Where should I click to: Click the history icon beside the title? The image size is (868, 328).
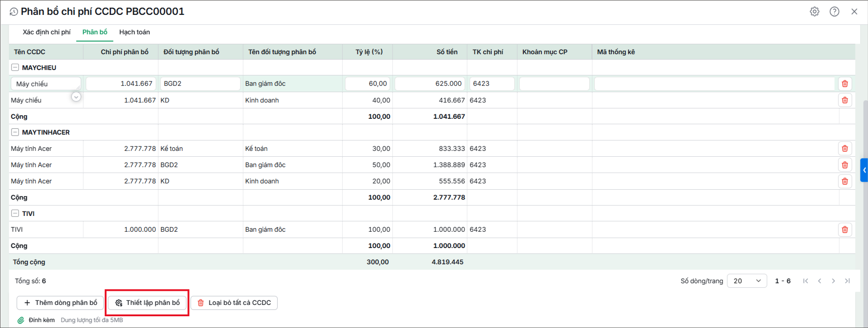point(14,12)
